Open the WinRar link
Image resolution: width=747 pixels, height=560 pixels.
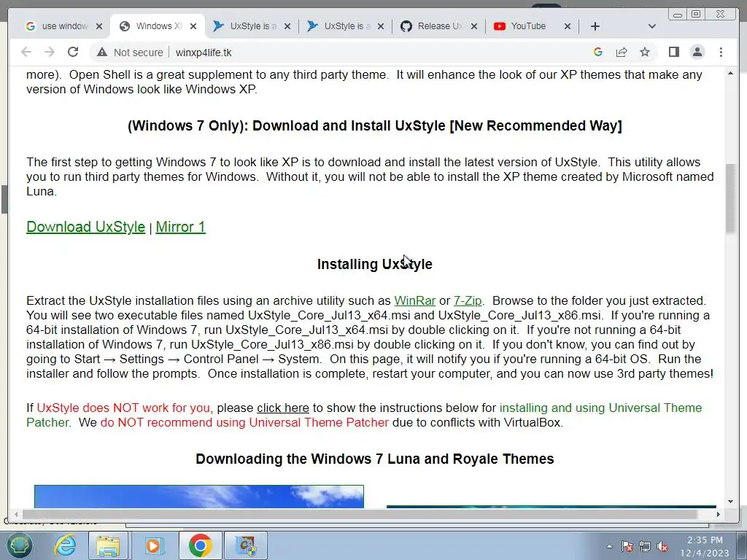click(415, 301)
